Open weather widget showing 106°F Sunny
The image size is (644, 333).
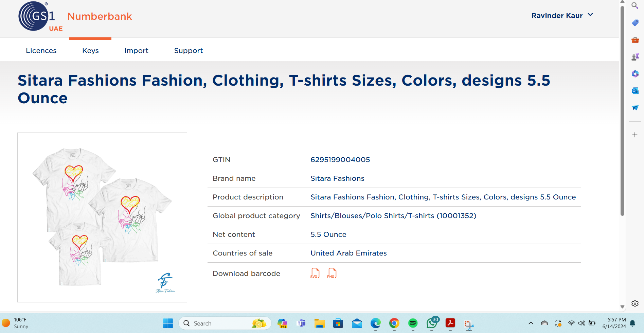tap(15, 323)
